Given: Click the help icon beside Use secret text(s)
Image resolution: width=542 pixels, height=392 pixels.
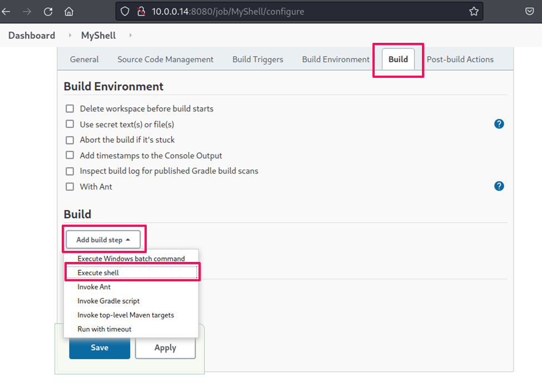Looking at the screenshot, I should pos(499,124).
